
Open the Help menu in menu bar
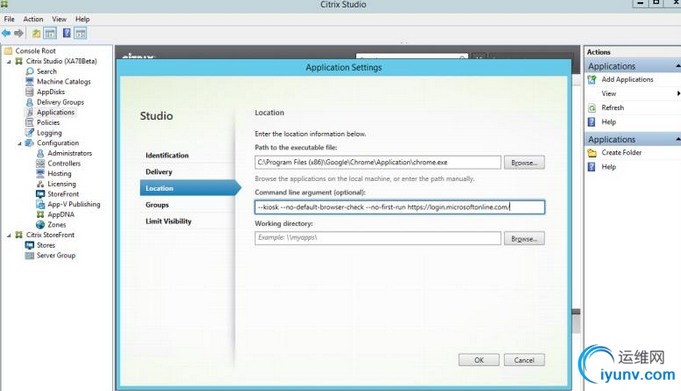(83, 19)
